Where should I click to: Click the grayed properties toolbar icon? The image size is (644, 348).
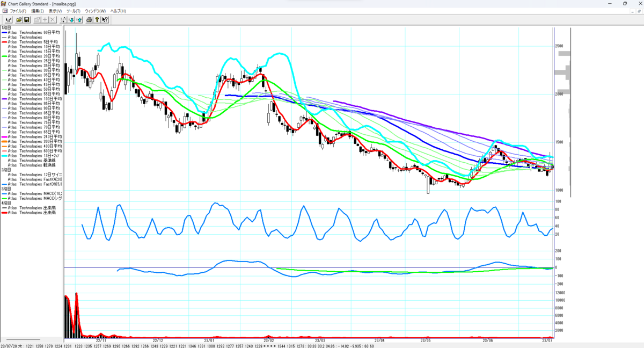point(37,20)
